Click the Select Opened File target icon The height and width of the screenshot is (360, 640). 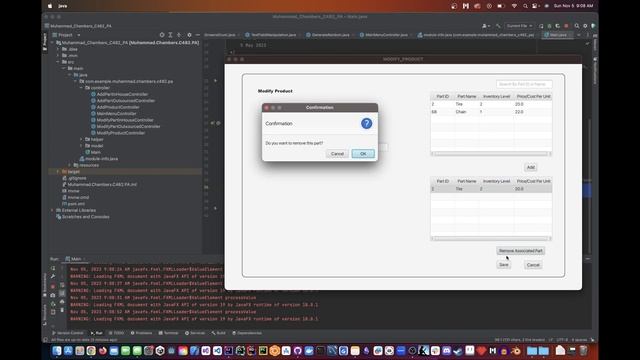(162, 35)
